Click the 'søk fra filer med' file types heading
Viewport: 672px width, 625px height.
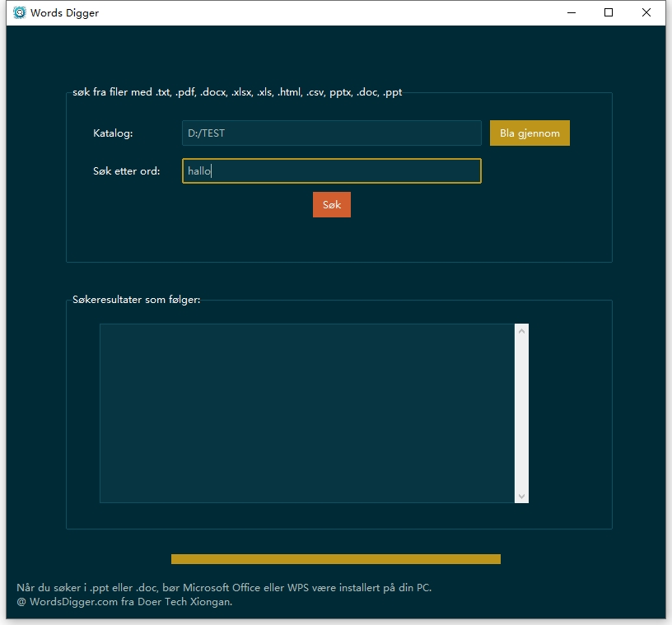[x=237, y=92]
